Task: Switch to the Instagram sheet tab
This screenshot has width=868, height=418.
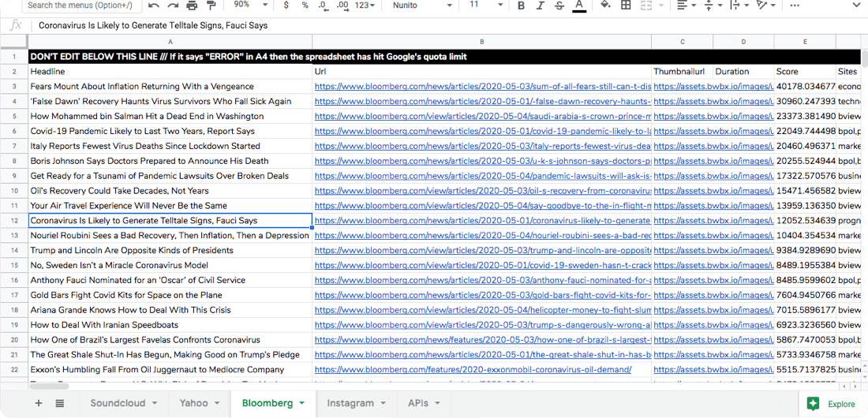Action: tap(350, 403)
